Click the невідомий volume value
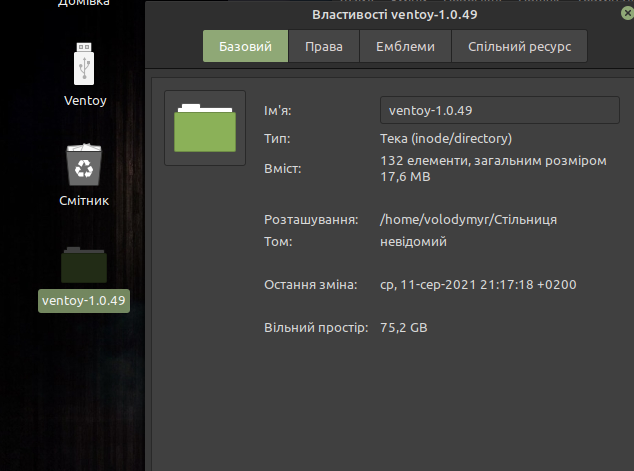 [x=413, y=241]
